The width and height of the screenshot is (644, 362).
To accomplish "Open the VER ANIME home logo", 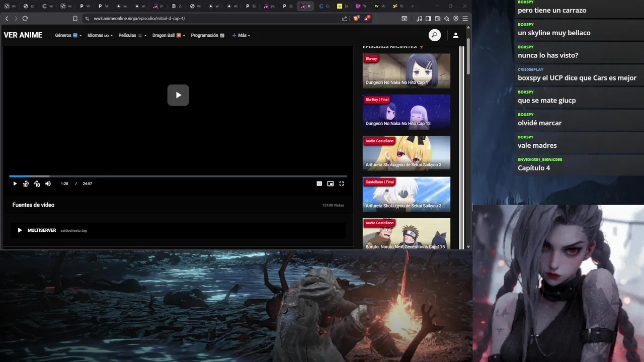I will tap(23, 35).
